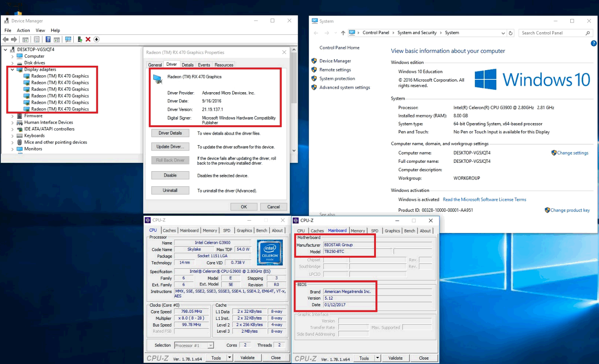Click Uninstall button in Radeon Properties
599x364 pixels.
pos(170,191)
